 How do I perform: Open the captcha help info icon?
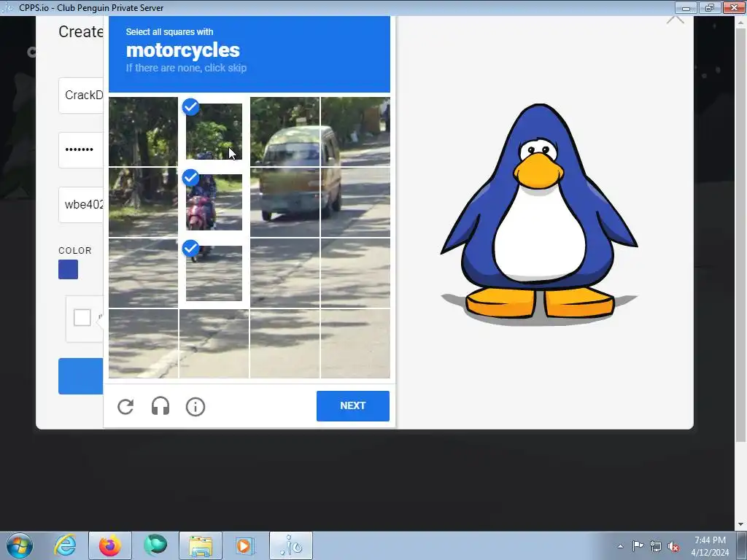(x=196, y=407)
